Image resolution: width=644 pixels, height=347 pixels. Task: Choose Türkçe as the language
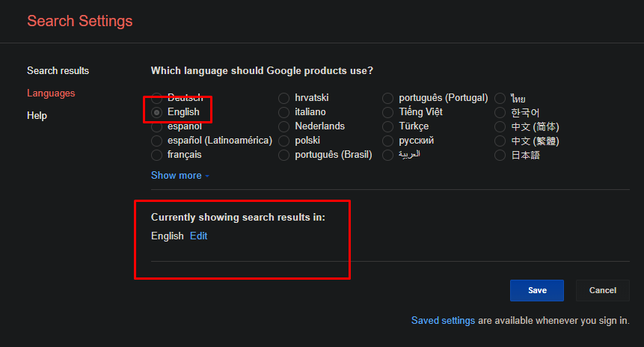click(388, 126)
